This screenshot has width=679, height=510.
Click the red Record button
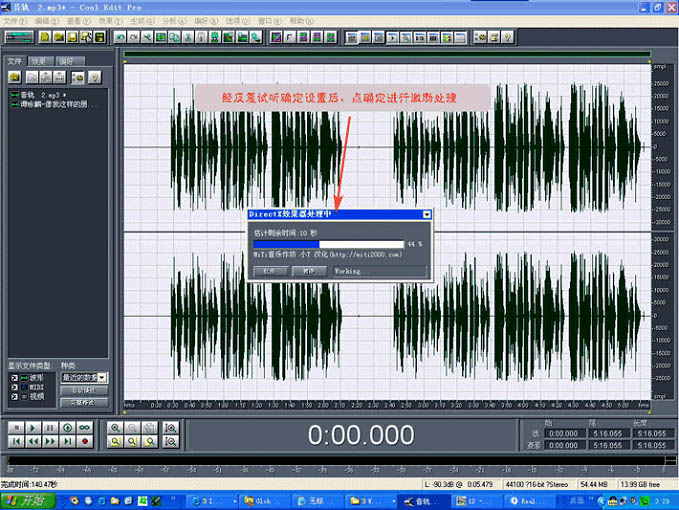tap(86, 440)
